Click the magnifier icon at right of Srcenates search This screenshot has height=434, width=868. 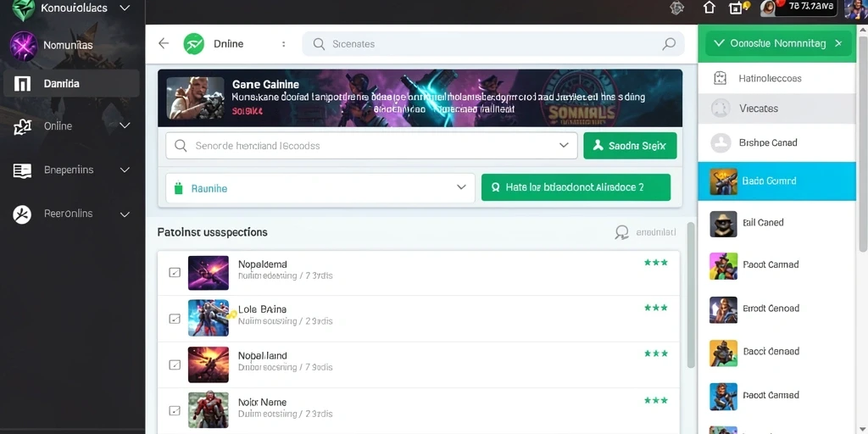pyautogui.click(x=669, y=44)
